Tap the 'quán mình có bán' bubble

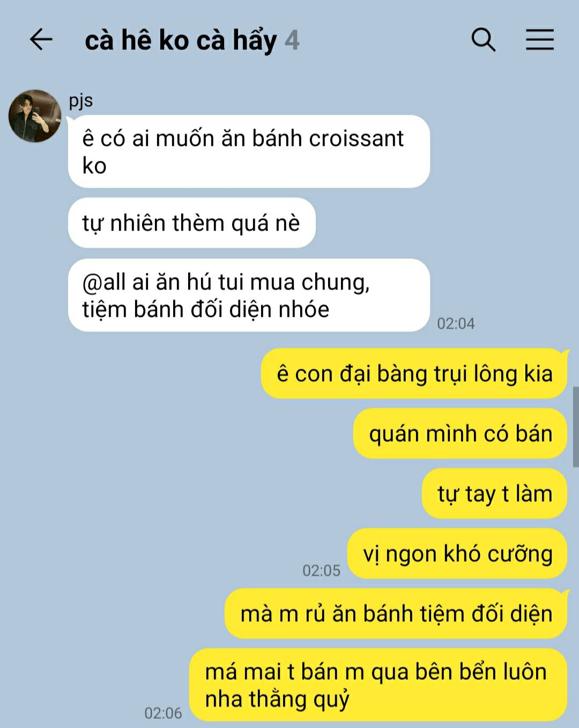[460, 434]
